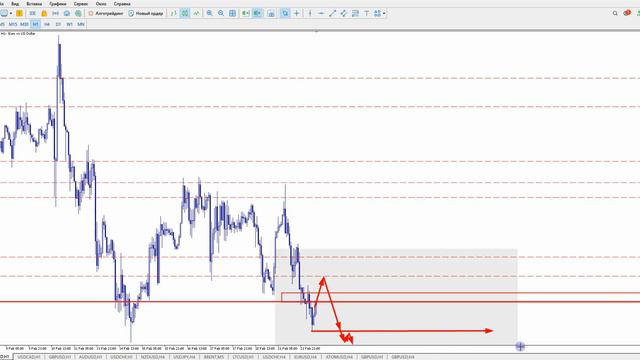Image resolution: width=640 pixels, height=360 pixels.
Task: Switch to the USDCHF,H4 chart tab
Action: tap(274, 357)
